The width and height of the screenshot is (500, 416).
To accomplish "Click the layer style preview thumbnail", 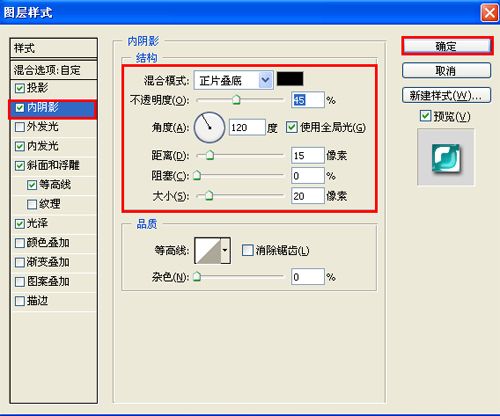I will tap(446, 158).
